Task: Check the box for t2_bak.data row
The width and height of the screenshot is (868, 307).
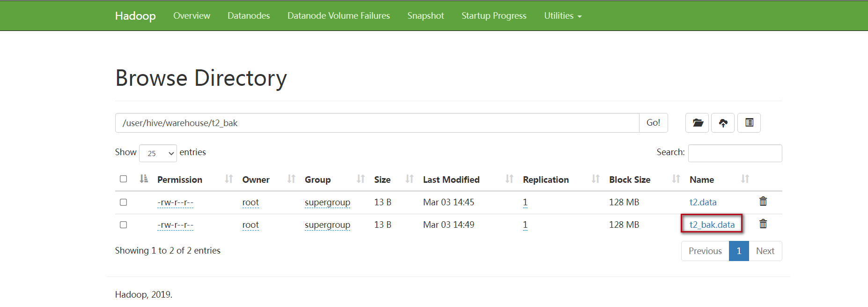Action: pos(124,225)
